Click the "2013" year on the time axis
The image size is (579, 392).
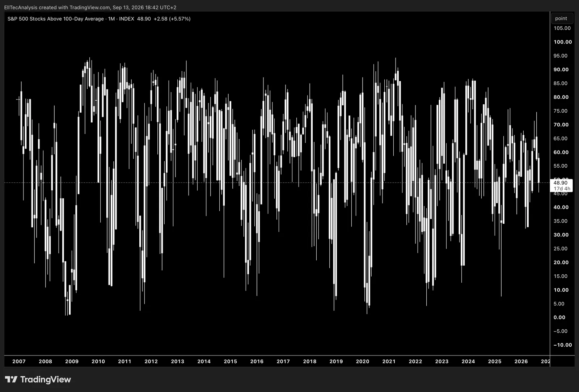coord(177,361)
